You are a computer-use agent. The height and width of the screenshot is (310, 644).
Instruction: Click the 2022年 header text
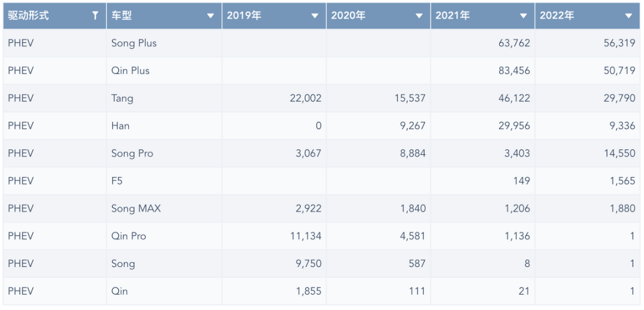(557, 15)
